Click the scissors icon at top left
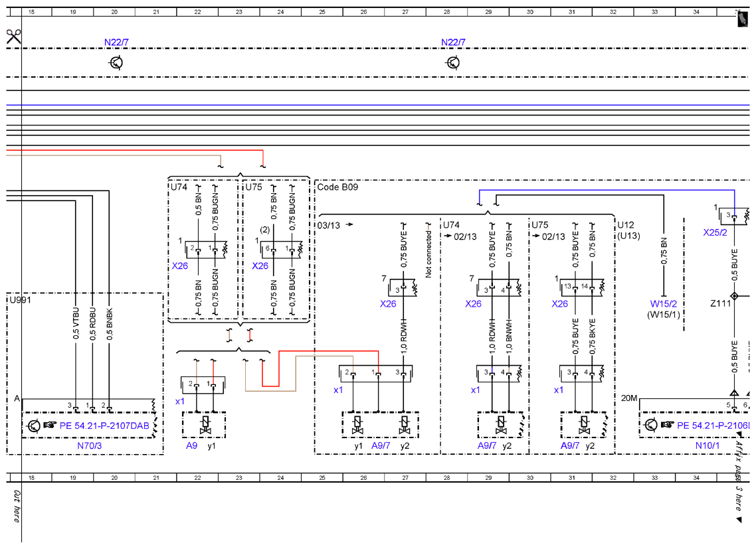This screenshot has width=756, height=549. 14,37
